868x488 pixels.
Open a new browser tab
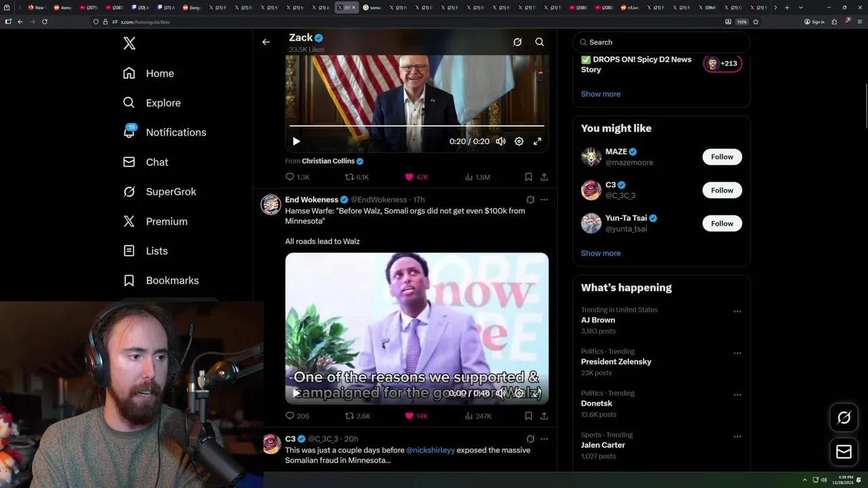point(787,7)
